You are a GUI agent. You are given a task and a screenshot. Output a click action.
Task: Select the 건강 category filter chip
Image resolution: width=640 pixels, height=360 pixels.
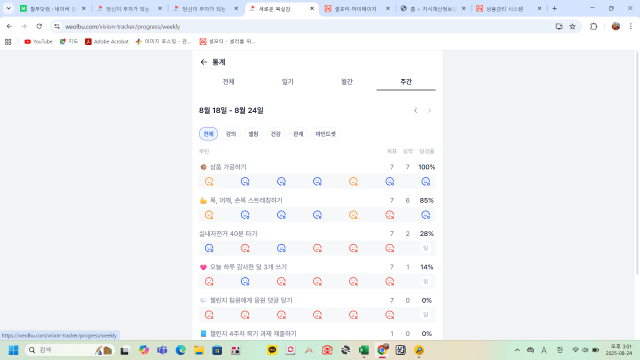(276, 134)
